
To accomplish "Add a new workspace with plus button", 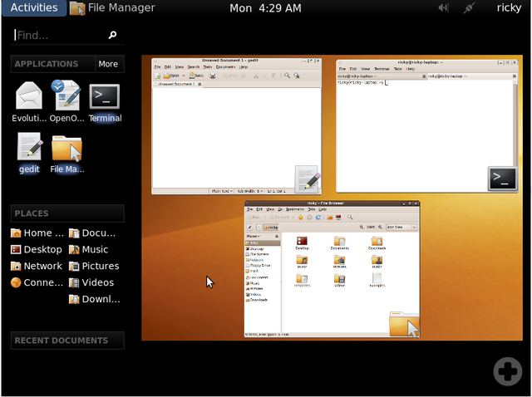I will tap(508, 371).
